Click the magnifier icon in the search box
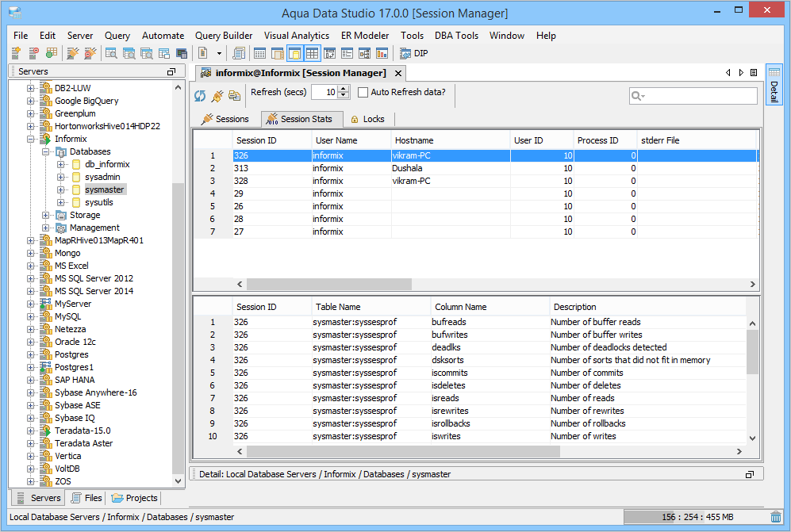 click(x=638, y=96)
